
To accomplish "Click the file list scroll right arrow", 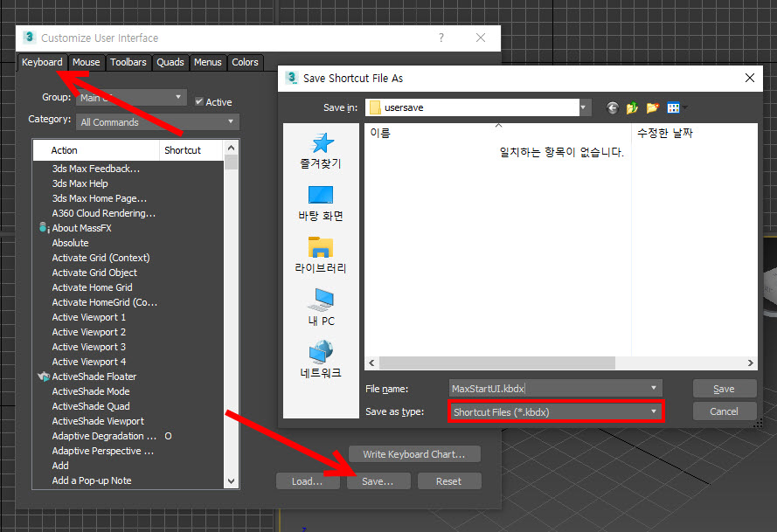I will 751,363.
